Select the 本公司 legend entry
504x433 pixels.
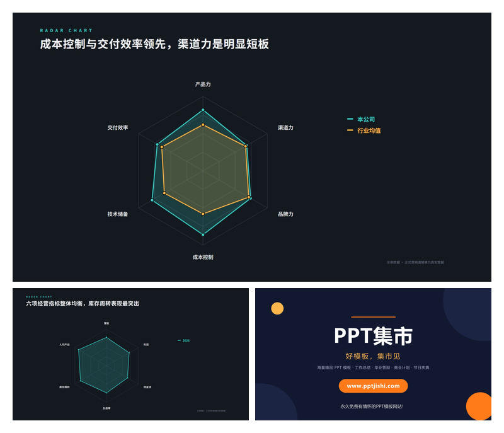(361, 119)
